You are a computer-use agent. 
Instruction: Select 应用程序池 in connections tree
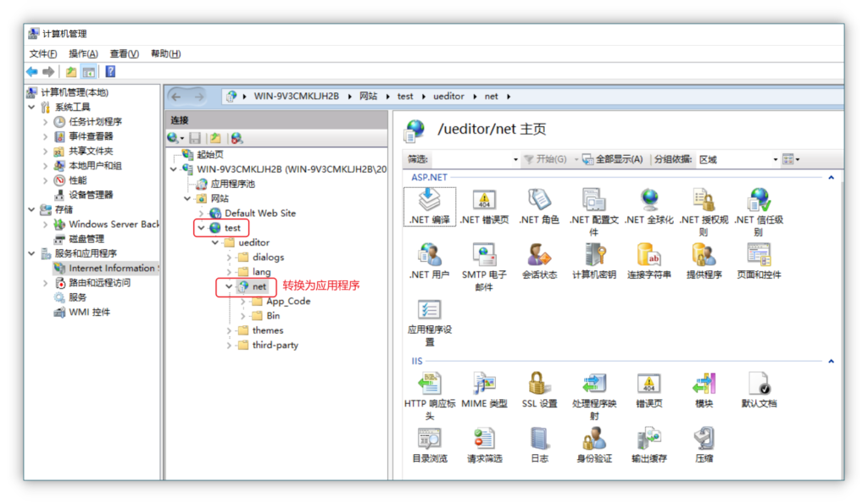click(232, 184)
